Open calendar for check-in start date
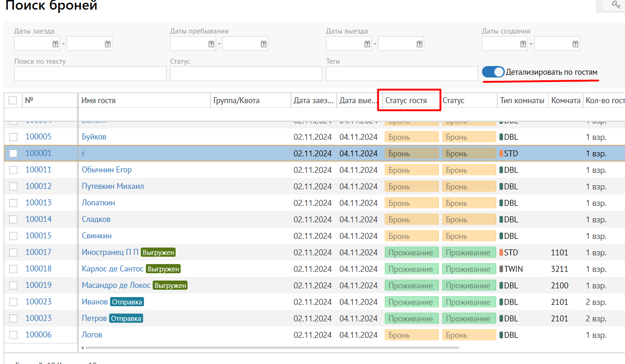 click(55, 44)
